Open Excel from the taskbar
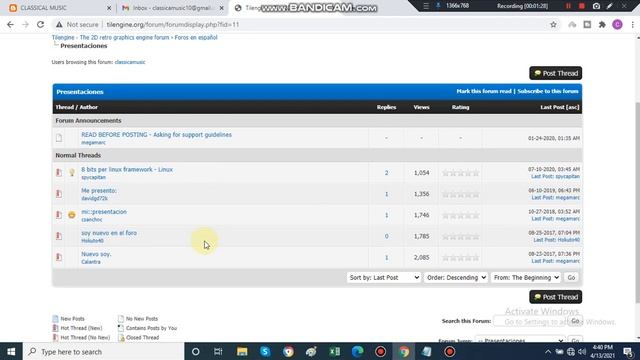This screenshot has width=640, height=360. click(335, 351)
